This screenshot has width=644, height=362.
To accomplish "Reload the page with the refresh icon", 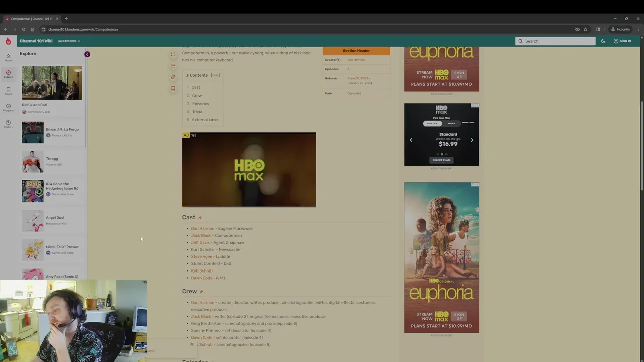I will coord(24,29).
